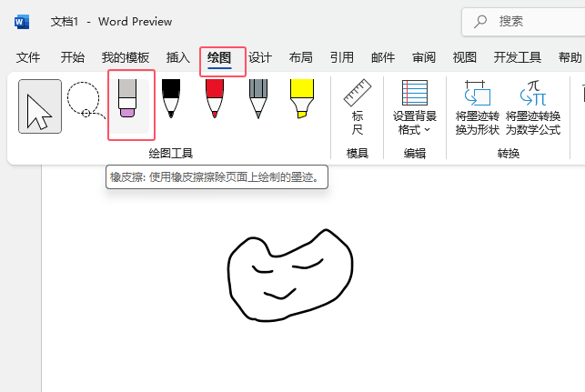Open the 开发工具 tab
Viewport: 585px width, 392px height.
pos(518,57)
